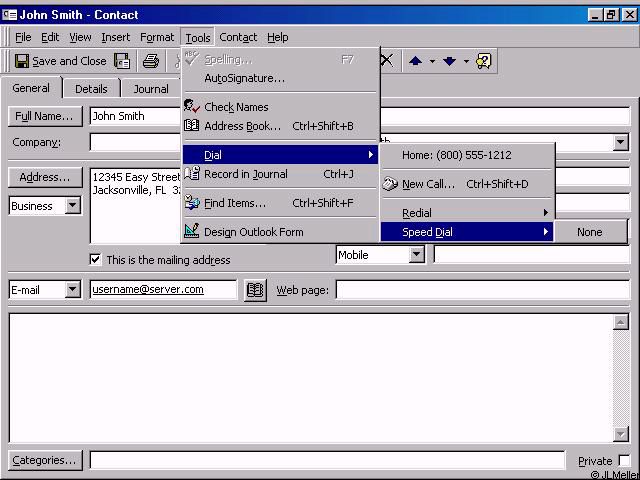The image size is (640, 480).
Task: Open the Insert menu
Action: [116, 38]
